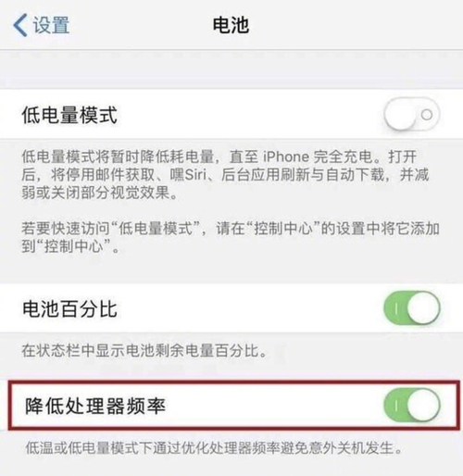
Task: Tap the 控制中心 quick access hint text
Action: [231, 237]
